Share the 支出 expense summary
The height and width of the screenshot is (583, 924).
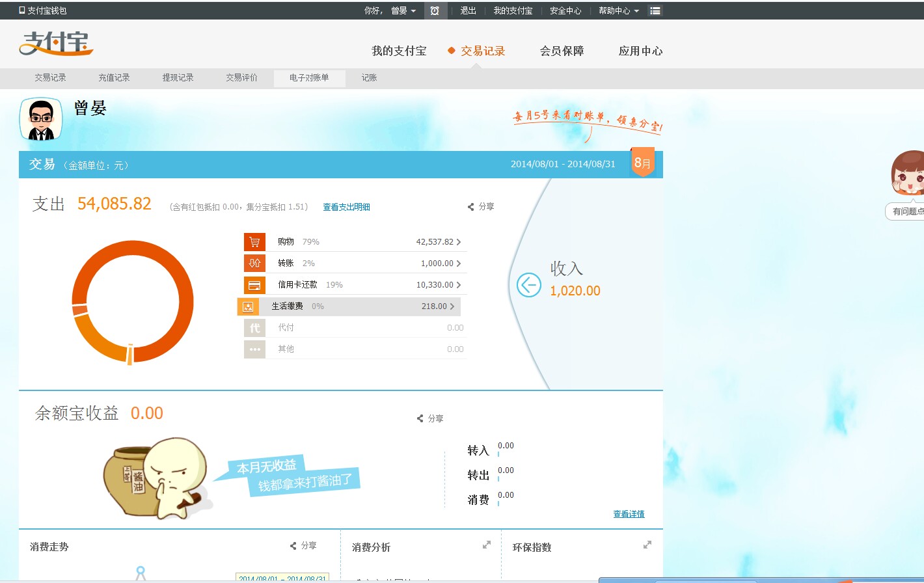pos(481,207)
